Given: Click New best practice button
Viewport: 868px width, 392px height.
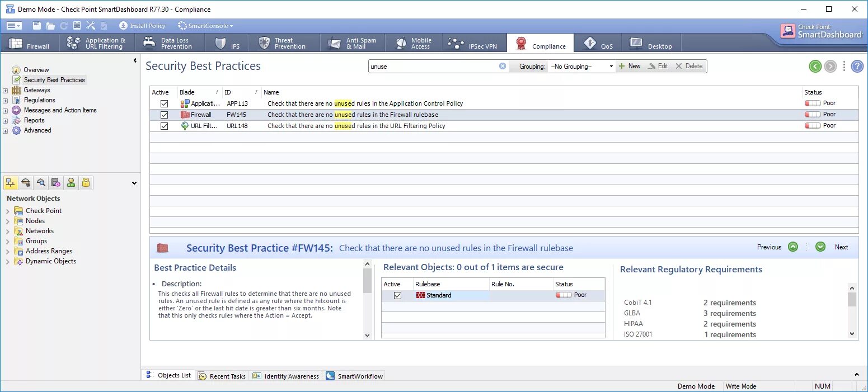Looking at the screenshot, I should [630, 66].
